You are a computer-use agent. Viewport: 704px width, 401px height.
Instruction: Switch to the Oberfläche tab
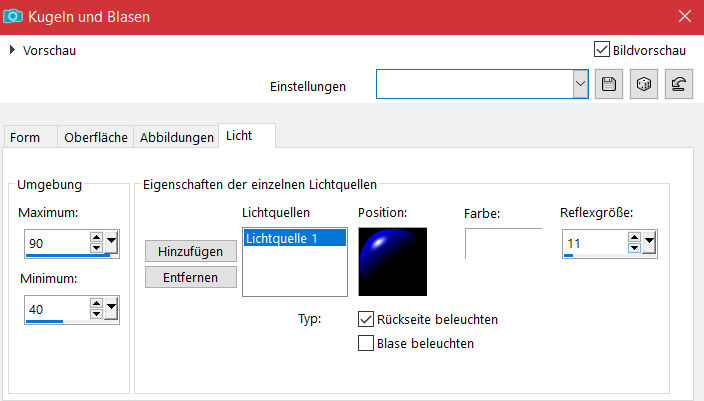[95, 137]
